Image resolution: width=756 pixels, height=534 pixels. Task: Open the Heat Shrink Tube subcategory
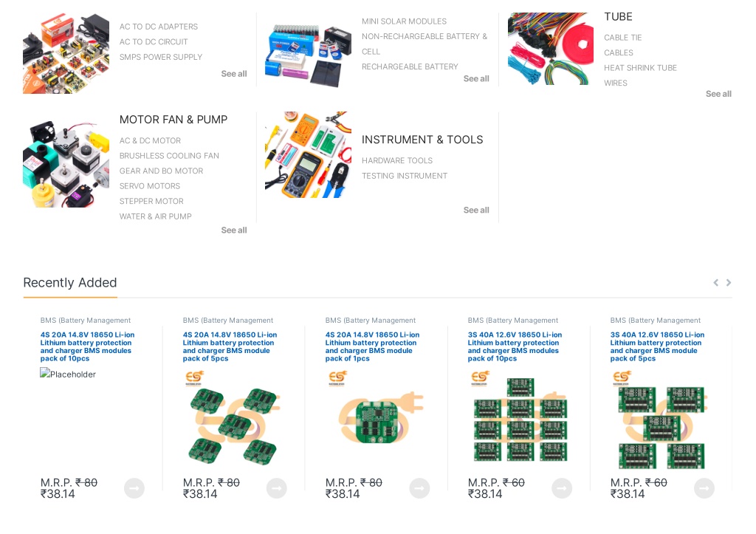click(640, 68)
